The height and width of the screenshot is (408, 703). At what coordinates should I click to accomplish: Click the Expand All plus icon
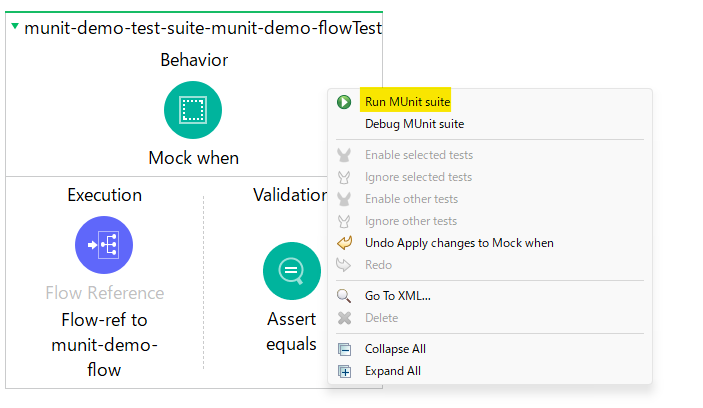[x=344, y=372]
